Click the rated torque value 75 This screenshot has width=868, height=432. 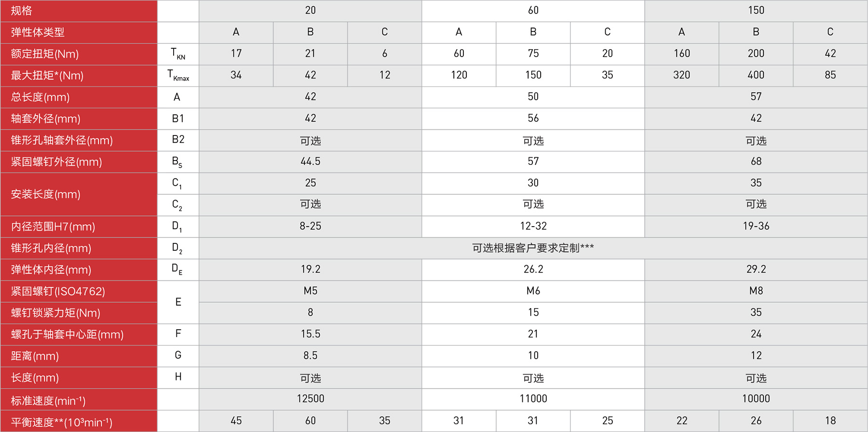pyautogui.click(x=533, y=54)
